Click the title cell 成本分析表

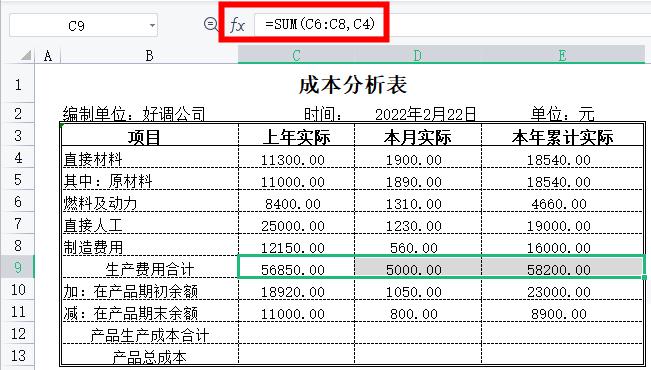353,85
